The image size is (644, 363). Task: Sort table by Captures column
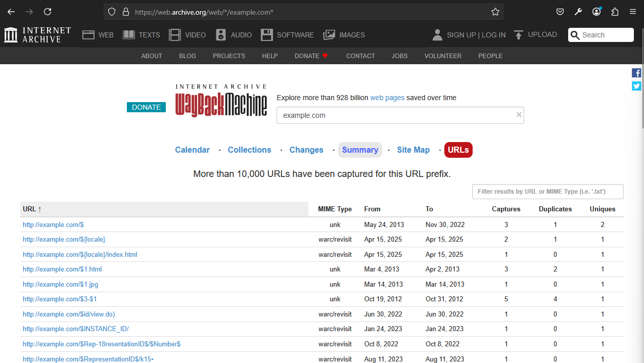pos(506,209)
